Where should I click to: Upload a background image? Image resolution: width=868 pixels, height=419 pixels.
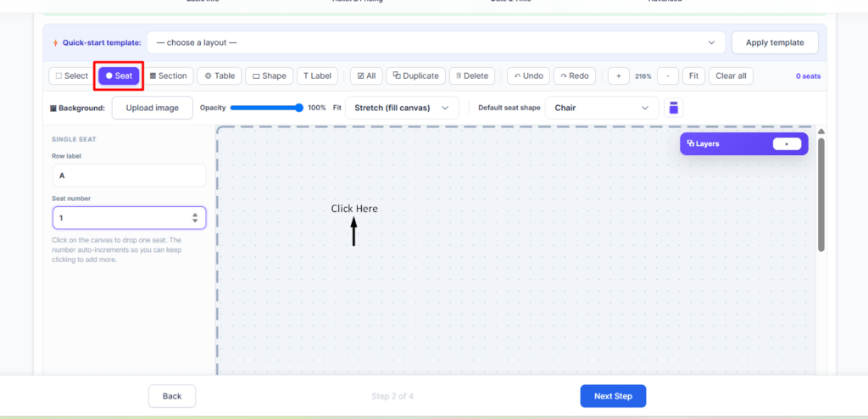pyautogui.click(x=153, y=108)
